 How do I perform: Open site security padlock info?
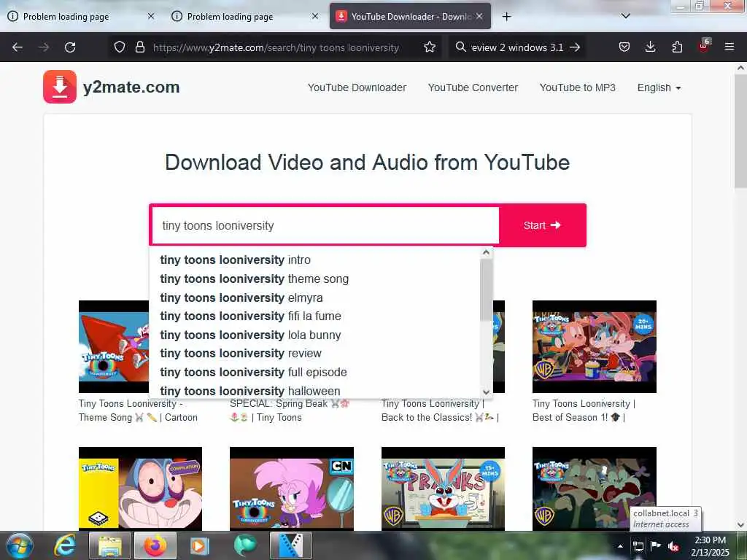(139, 47)
